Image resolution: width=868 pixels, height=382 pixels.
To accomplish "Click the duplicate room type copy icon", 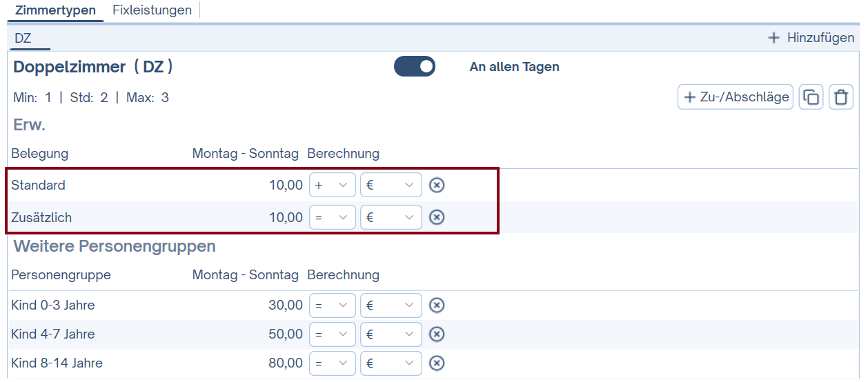I will coord(811,97).
